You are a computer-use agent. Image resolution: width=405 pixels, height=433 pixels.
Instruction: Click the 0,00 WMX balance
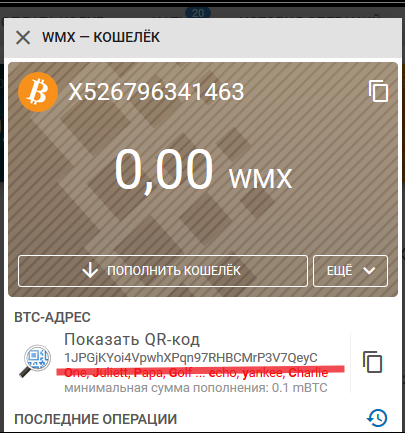pos(203,171)
